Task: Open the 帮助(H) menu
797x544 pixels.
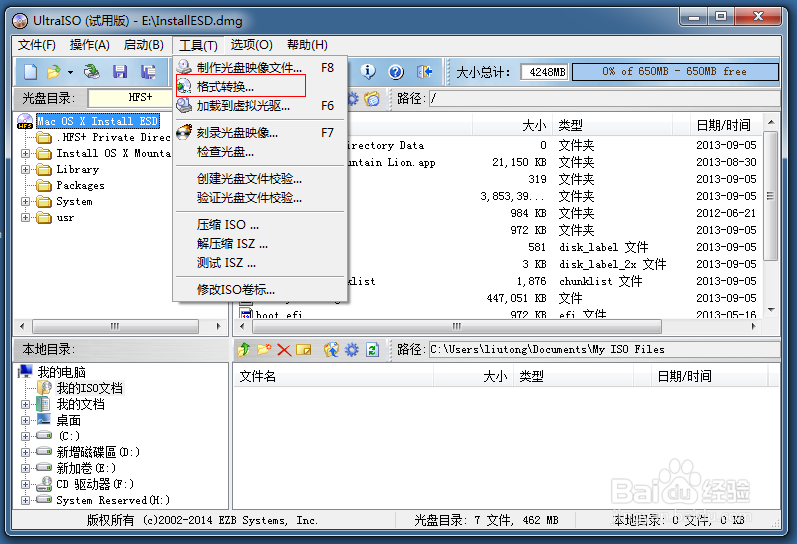Action: (x=308, y=45)
